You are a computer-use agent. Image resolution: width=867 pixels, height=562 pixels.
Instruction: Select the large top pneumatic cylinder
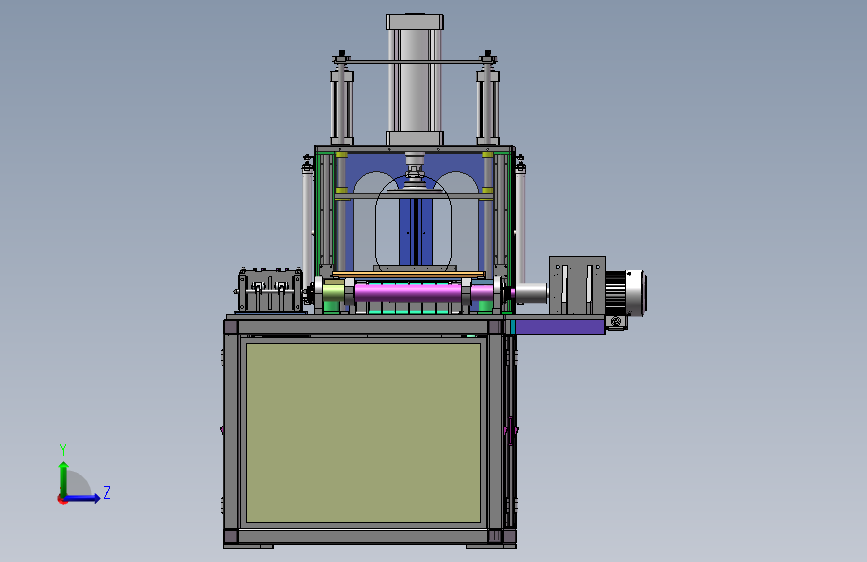point(415,80)
